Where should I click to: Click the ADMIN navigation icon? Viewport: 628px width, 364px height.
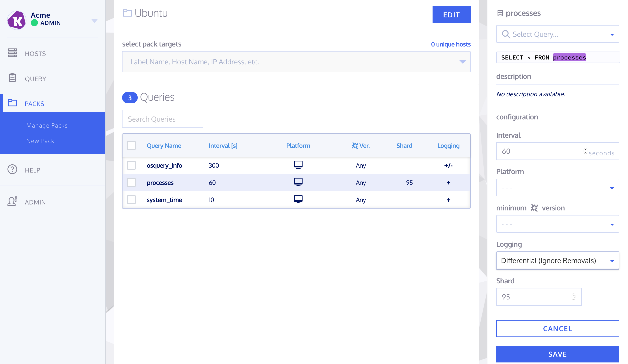coord(12,201)
